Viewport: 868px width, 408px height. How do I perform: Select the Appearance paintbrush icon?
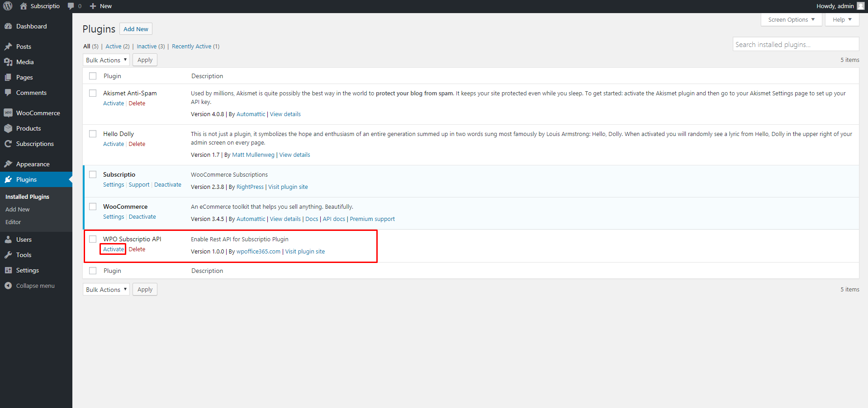(9, 164)
